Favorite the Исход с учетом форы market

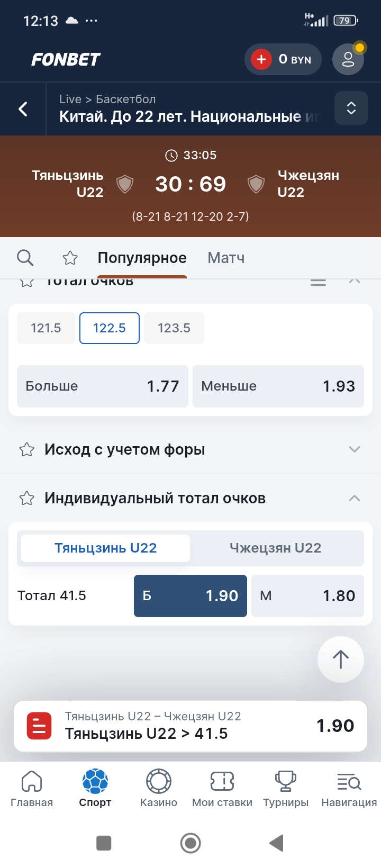point(27,450)
